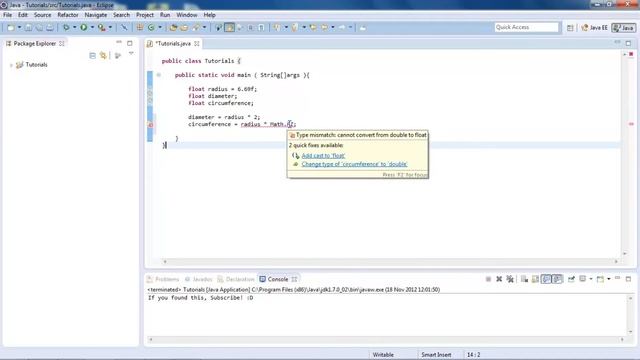
Task: Start the Debug toolbar icon
Action: 66,28
